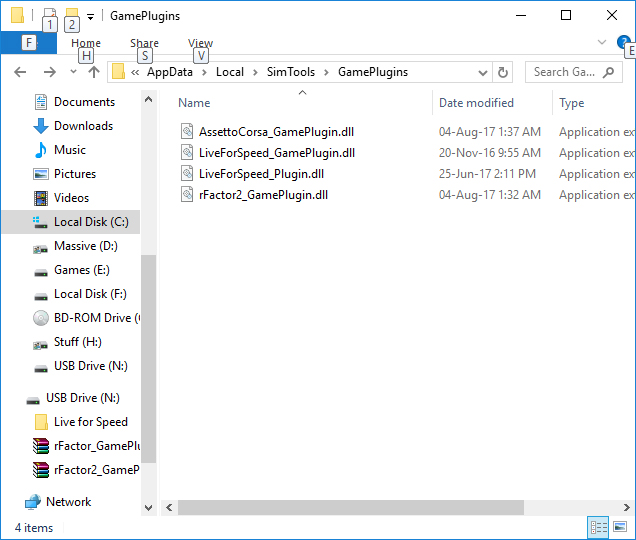This screenshot has width=636, height=540.
Task: Click the Search GamePlugins box
Action: point(573,72)
